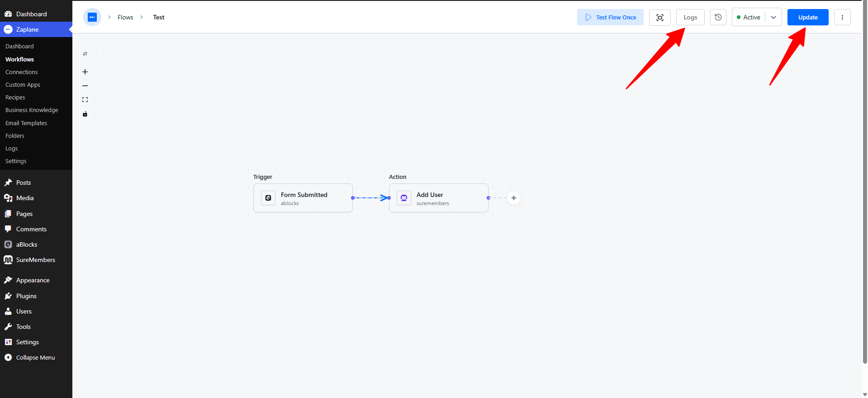The height and width of the screenshot is (398, 868).
Task: Open the Pages menu
Action: pyautogui.click(x=36, y=214)
